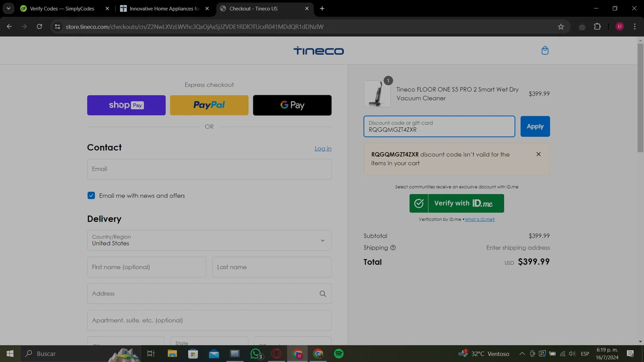Open shipping info help icon
The height and width of the screenshot is (362, 644).
point(393,247)
